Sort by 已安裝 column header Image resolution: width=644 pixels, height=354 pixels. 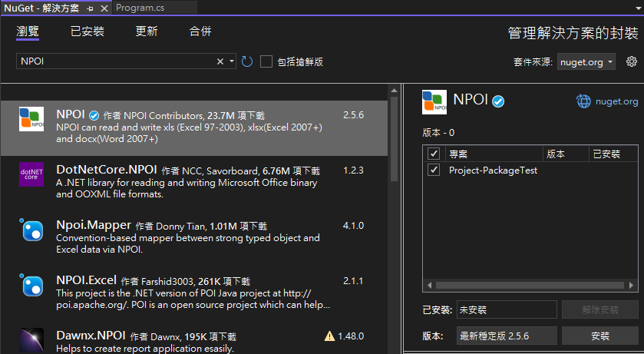(613, 154)
